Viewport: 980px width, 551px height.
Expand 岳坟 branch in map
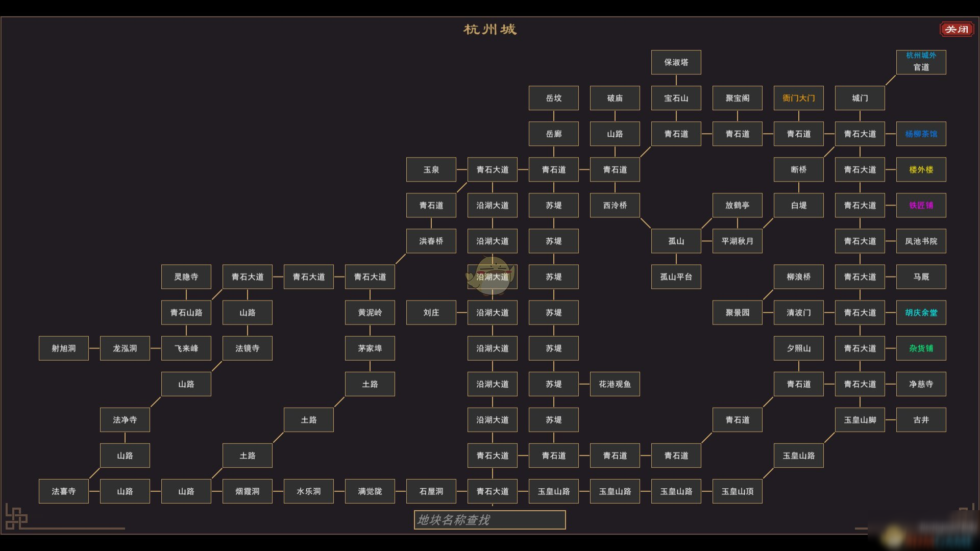[x=553, y=97]
